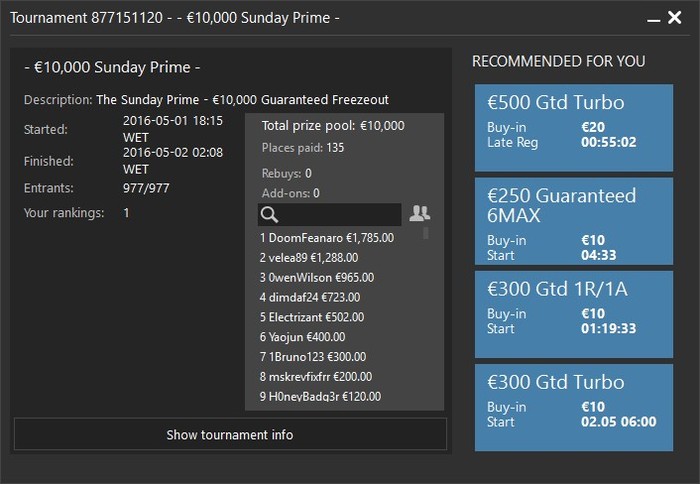The height and width of the screenshot is (484, 700).
Task: Click the magnifying glass search icon
Action: point(268,215)
